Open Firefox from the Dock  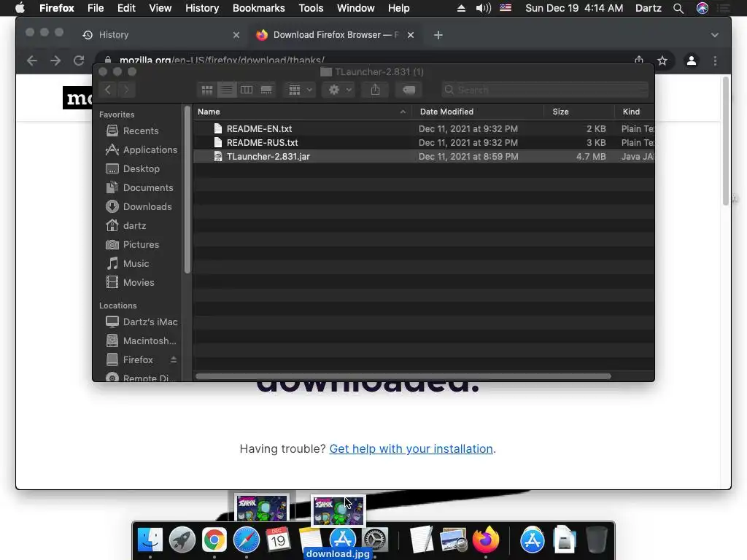485,540
